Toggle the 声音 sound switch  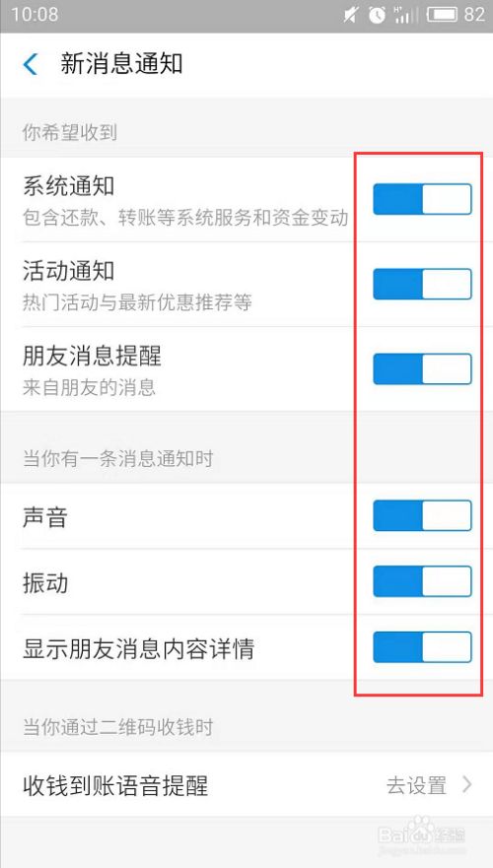pos(422,515)
